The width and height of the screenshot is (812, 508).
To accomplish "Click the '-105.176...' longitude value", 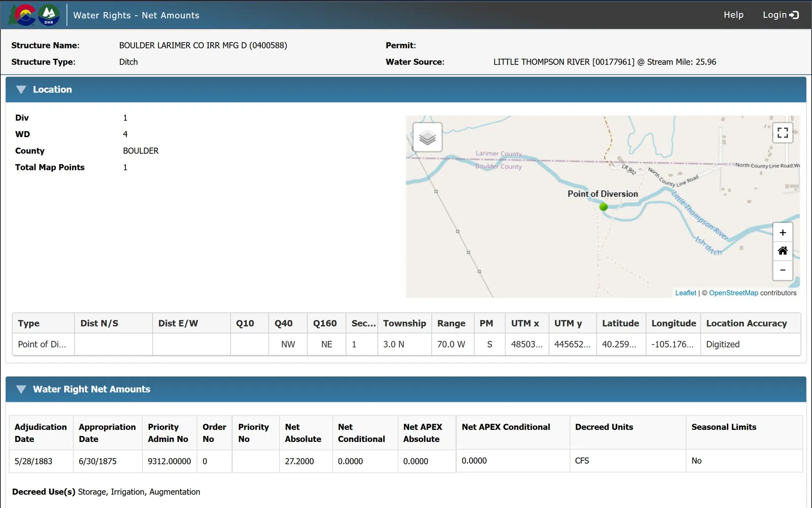I will click(673, 344).
